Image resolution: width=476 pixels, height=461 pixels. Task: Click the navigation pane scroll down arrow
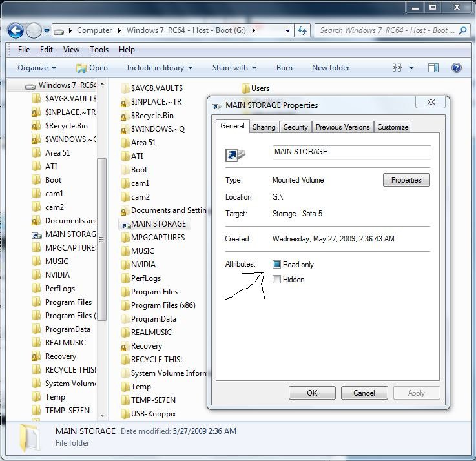coord(102,415)
